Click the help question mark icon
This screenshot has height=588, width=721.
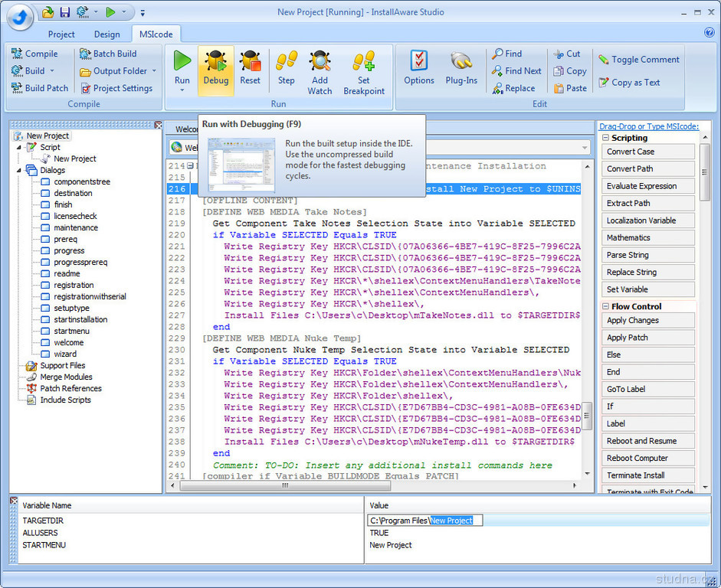pos(709,32)
